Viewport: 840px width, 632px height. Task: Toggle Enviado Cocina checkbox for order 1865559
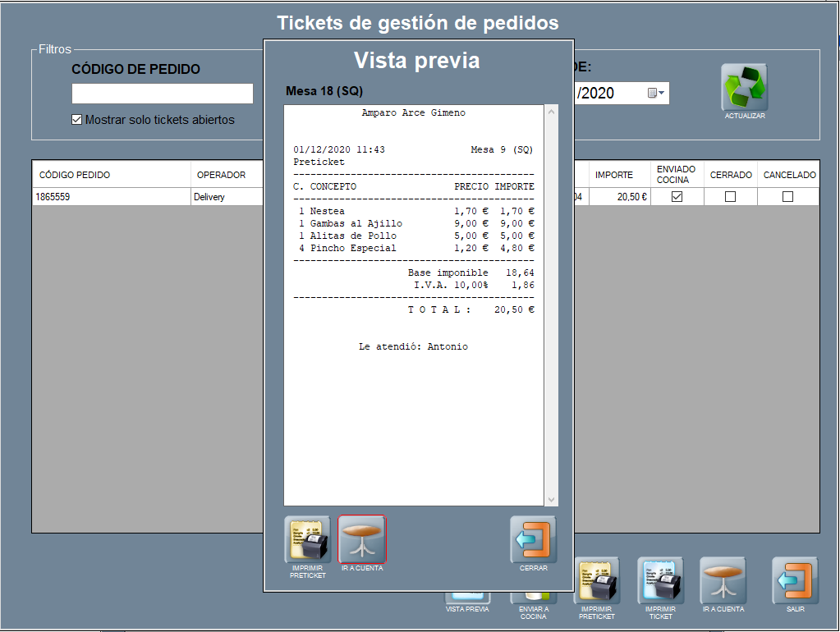pyautogui.click(x=677, y=197)
